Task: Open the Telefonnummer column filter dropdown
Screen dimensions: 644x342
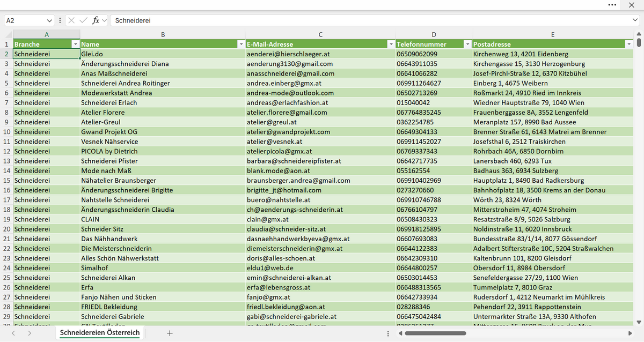Action: [x=467, y=44]
